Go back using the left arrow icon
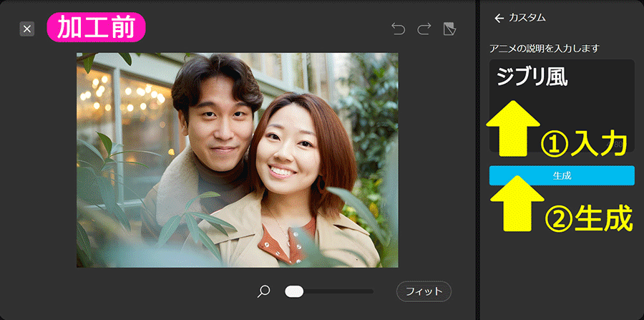Image resolution: width=644 pixels, height=320 pixels. 499,18
